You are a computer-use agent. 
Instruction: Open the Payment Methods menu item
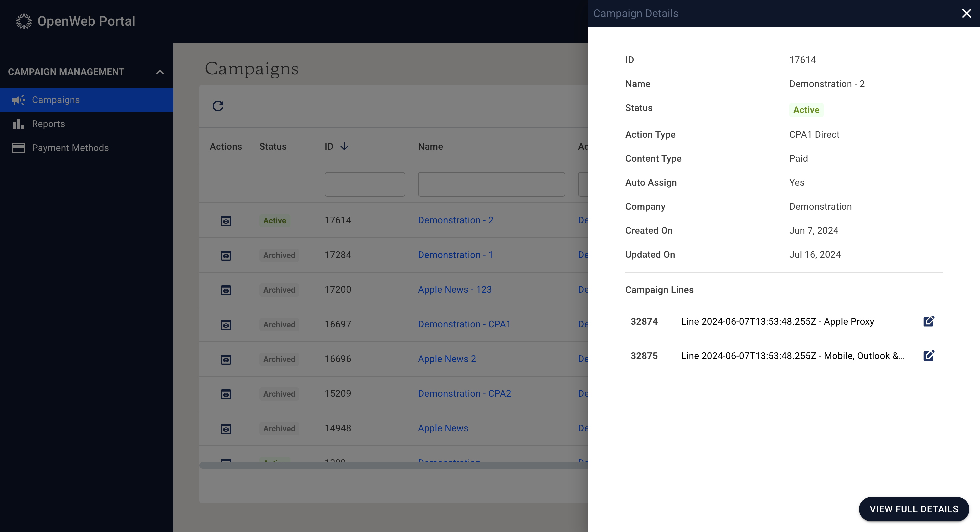pyautogui.click(x=70, y=148)
